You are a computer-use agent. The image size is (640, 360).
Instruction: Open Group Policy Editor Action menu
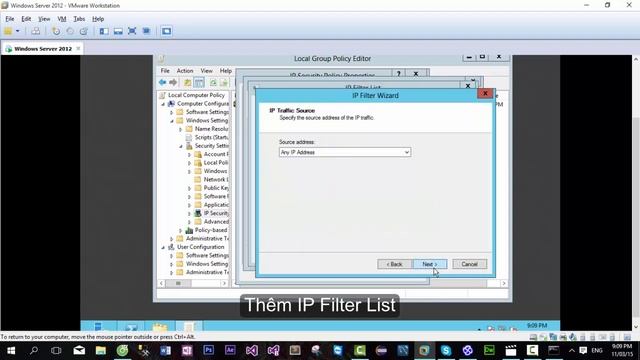point(185,71)
